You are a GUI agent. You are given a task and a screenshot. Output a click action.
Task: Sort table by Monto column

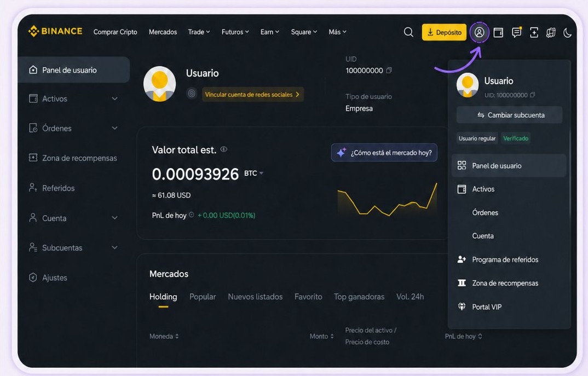pyautogui.click(x=322, y=336)
